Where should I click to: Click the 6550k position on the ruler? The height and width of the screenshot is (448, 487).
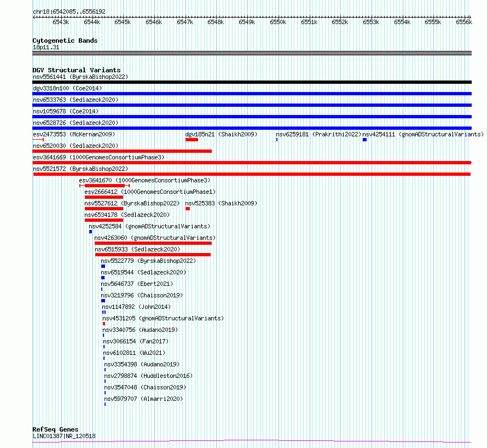(x=278, y=22)
